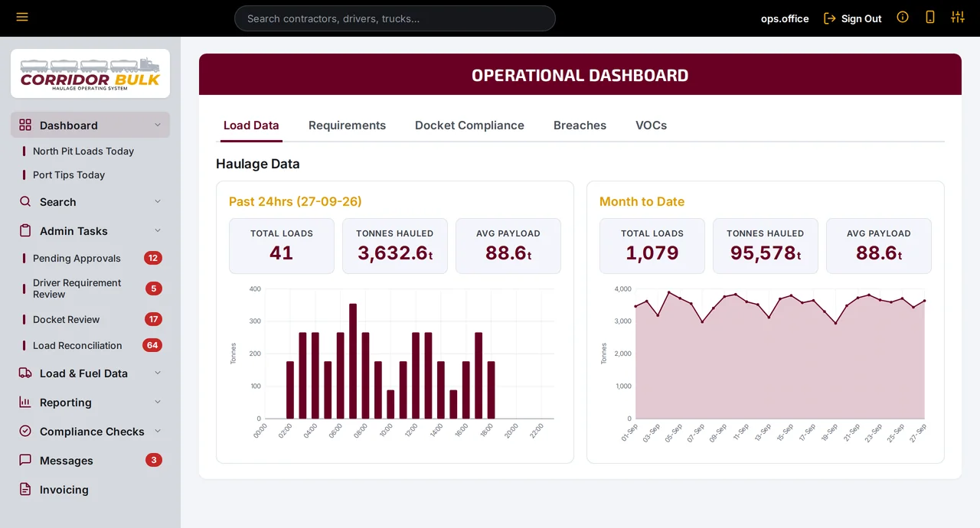
Task: Click the tallest bar in the hourly chart
Action: tap(353, 361)
